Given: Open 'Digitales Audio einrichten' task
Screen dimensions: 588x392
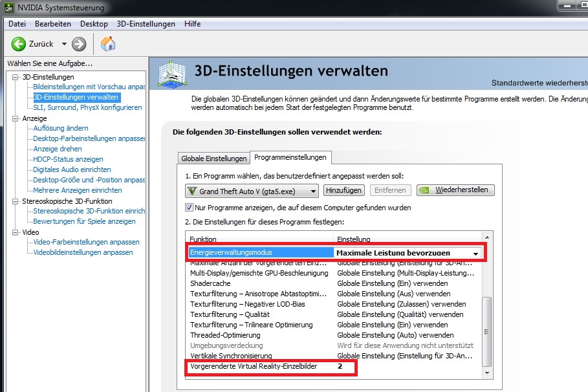Looking at the screenshot, I should [72, 169].
